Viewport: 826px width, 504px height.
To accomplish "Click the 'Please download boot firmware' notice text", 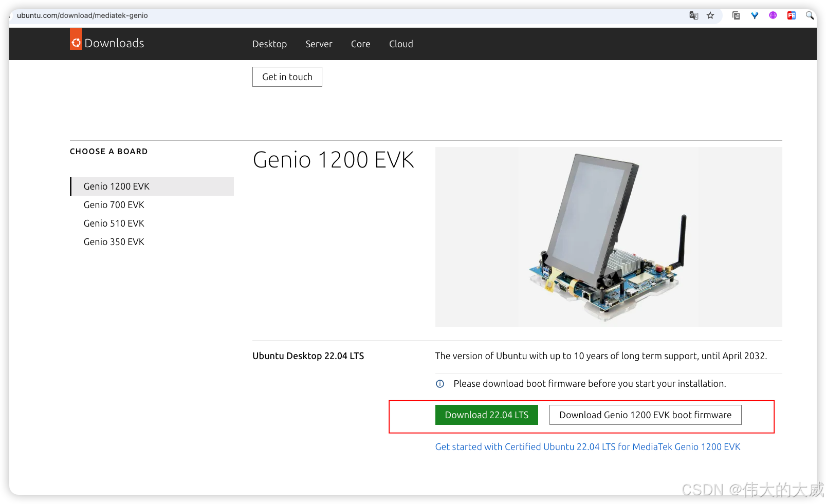I will tap(590, 384).
